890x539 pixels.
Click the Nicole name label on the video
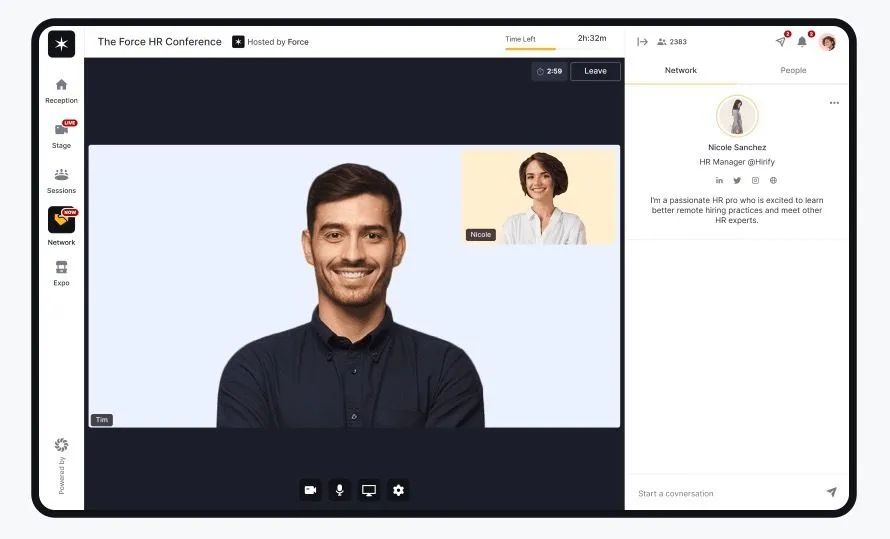(x=481, y=234)
